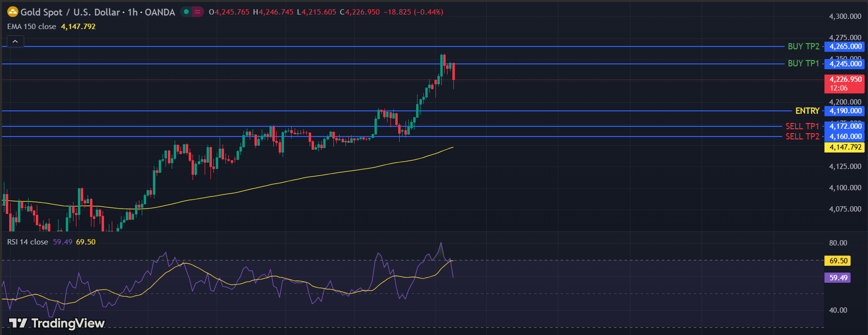The height and width of the screenshot is (335, 868).
Task: Click the blue 4,265.000 price axis tag
Action: [845, 46]
